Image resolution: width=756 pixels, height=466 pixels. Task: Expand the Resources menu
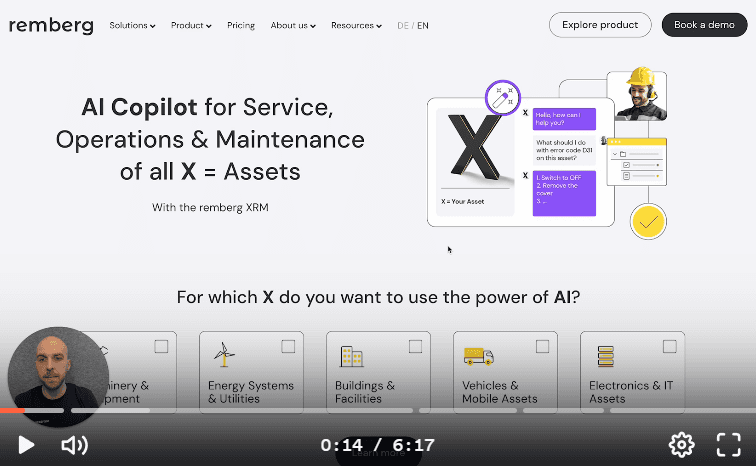pyautogui.click(x=356, y=26)
